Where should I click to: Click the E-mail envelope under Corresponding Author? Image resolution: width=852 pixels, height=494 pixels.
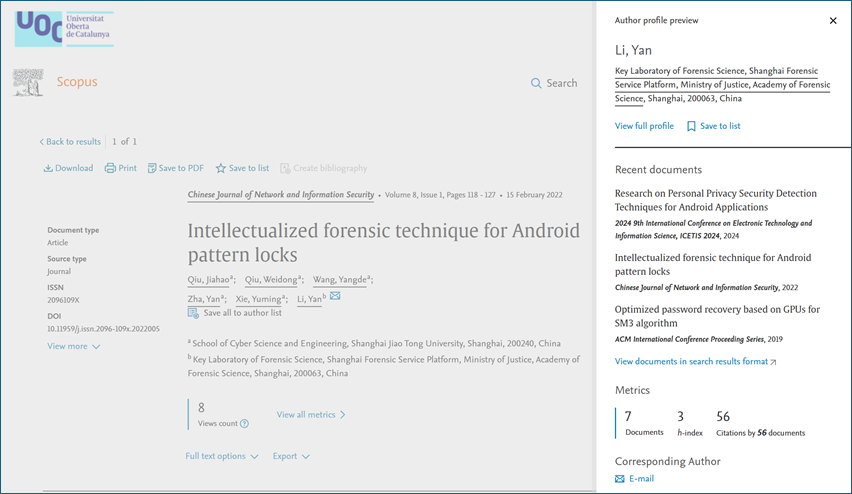coord(620,479)
